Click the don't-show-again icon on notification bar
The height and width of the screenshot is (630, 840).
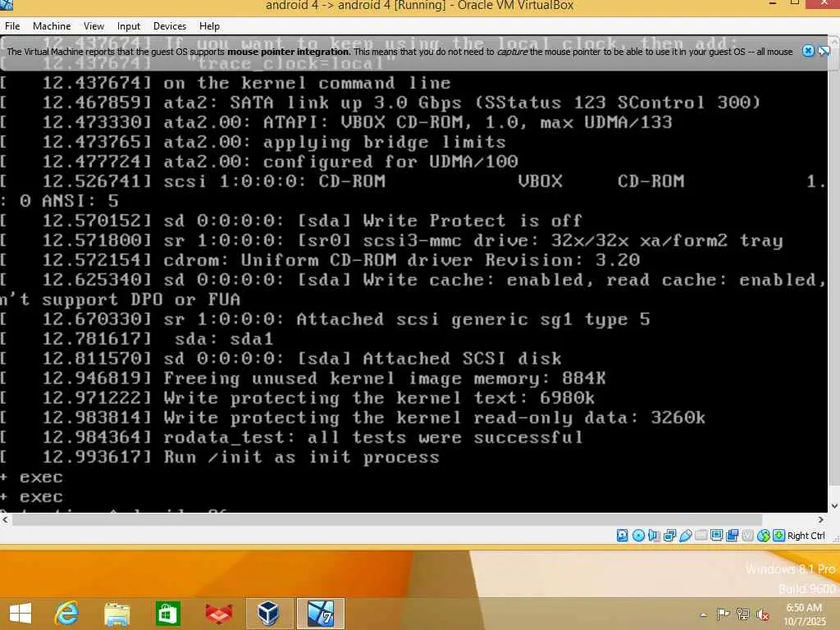point(824,51)
